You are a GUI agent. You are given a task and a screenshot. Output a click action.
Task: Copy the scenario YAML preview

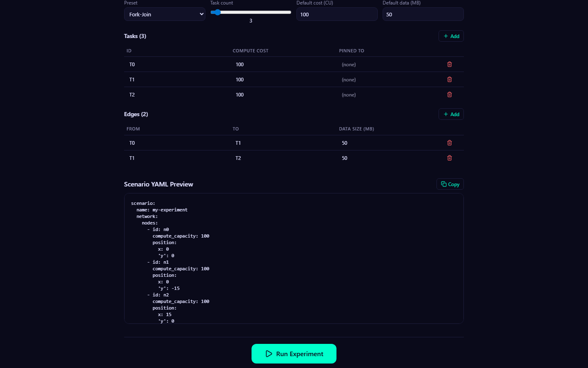click(x=450, y=184)
